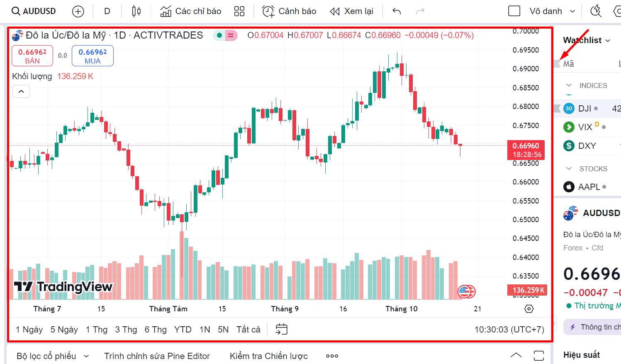Click MUA buy price button
621x364 pixels.
coord(93,56)
